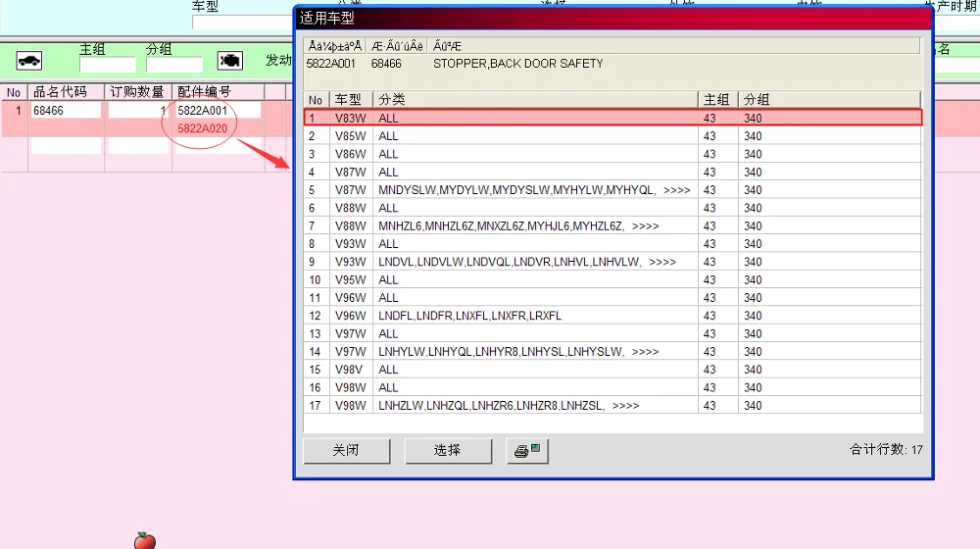Select row 15, V98V ALL
Image resolution: width=980 pixels, height=549 pixels.
(612, 370)
